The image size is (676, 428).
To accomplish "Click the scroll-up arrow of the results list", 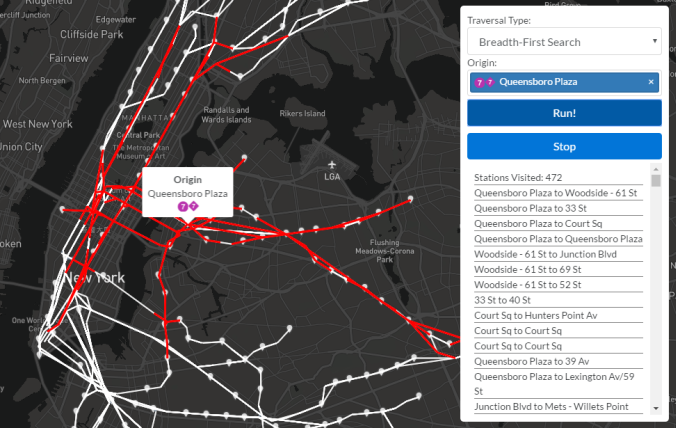I will tap(656, 168).
